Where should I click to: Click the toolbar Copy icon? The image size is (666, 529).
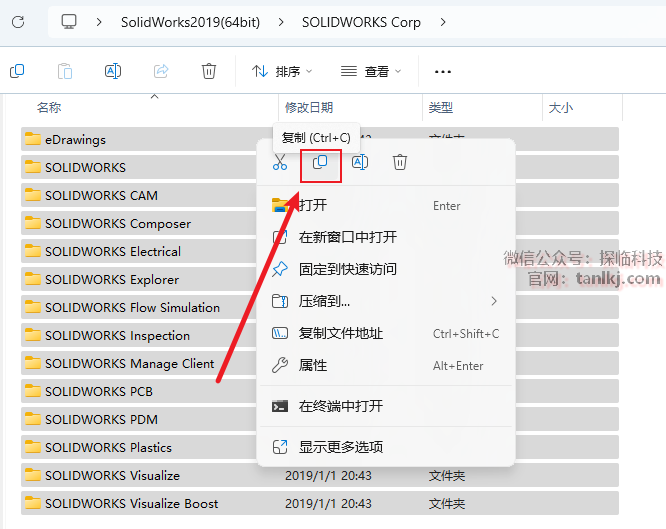pos(17,71)
